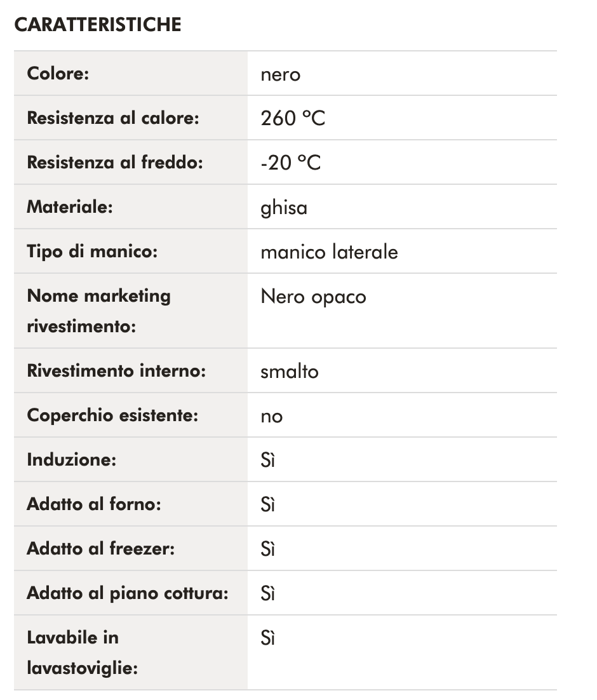The height and width of the screenshot is (700, 597).
Task: Click the "Tipo di manico:" label
Action: coord(91,252)
